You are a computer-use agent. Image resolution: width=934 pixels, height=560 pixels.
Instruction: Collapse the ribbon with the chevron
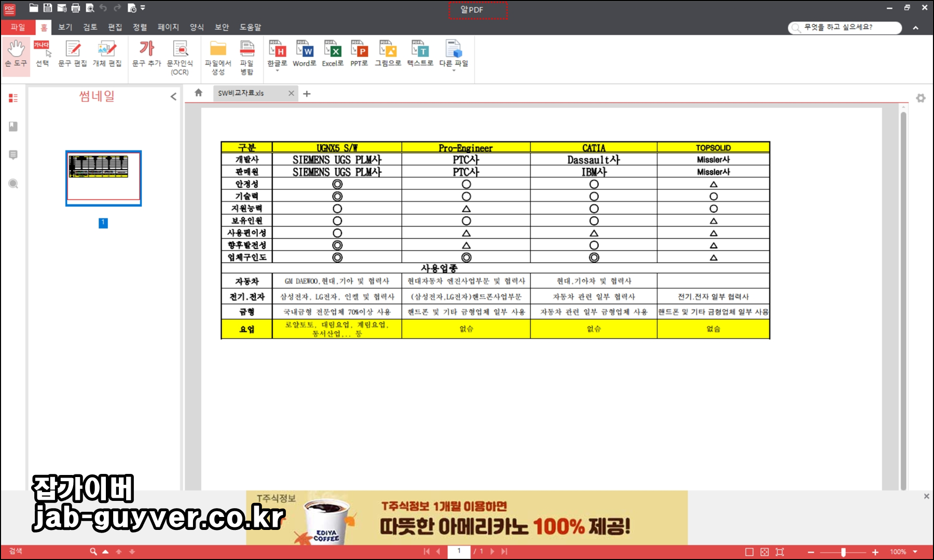tap(916, 28)
